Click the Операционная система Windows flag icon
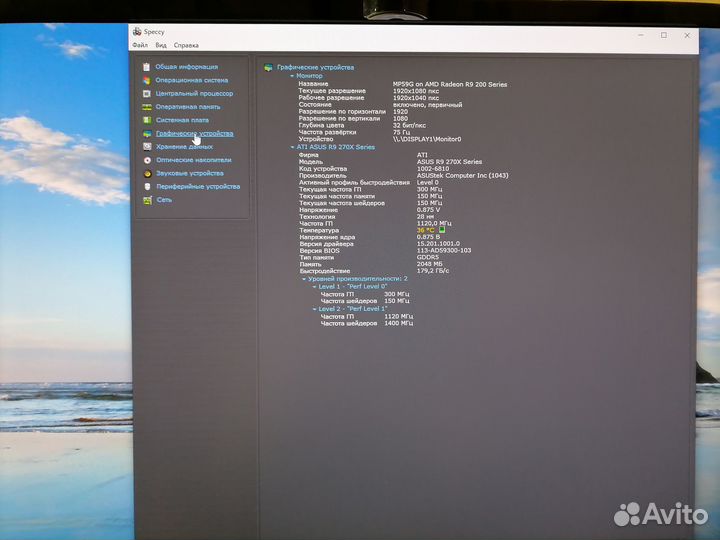 tap(146, 80)
